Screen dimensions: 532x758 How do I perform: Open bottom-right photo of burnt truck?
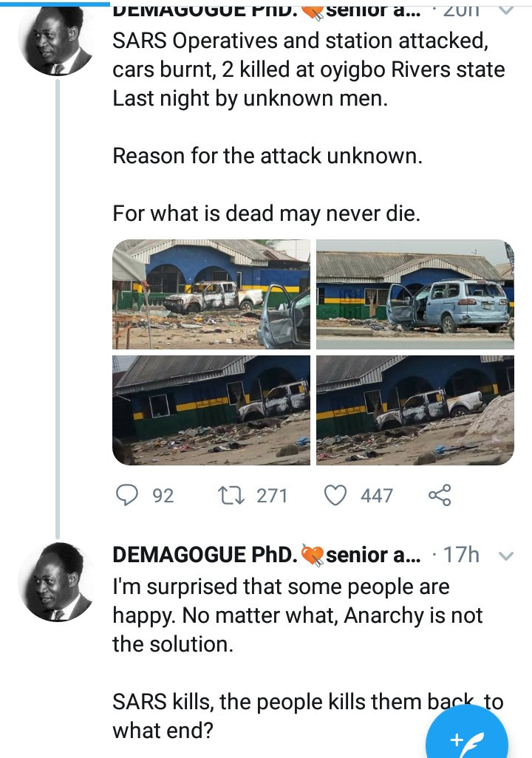pos(415,410)
